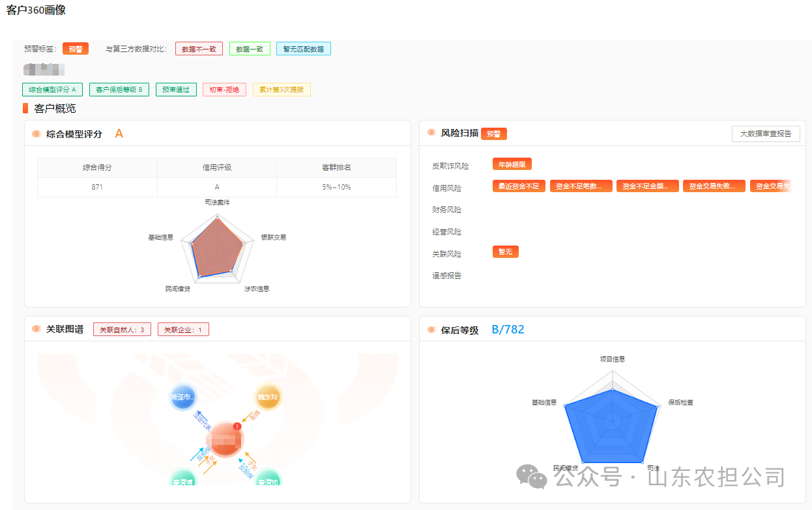Click the 综合模型评分 A tag
812x510 pixels.
[x=52, y=89]
